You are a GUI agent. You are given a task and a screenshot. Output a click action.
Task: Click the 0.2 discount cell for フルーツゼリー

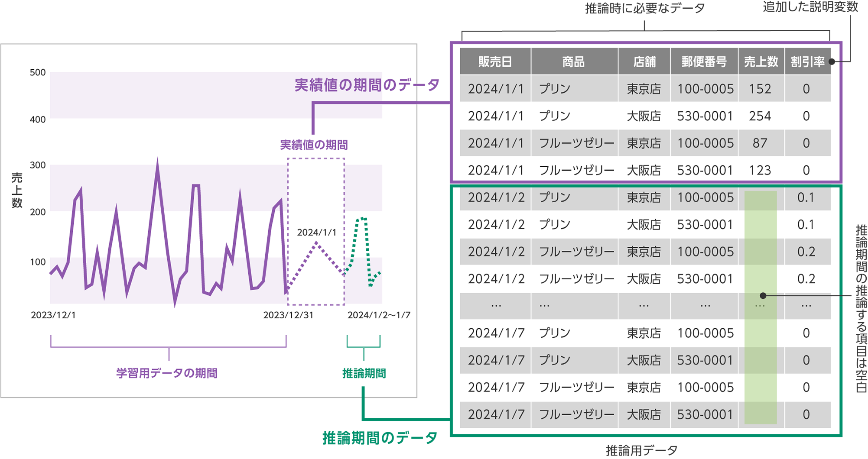(x=807, y=252)
